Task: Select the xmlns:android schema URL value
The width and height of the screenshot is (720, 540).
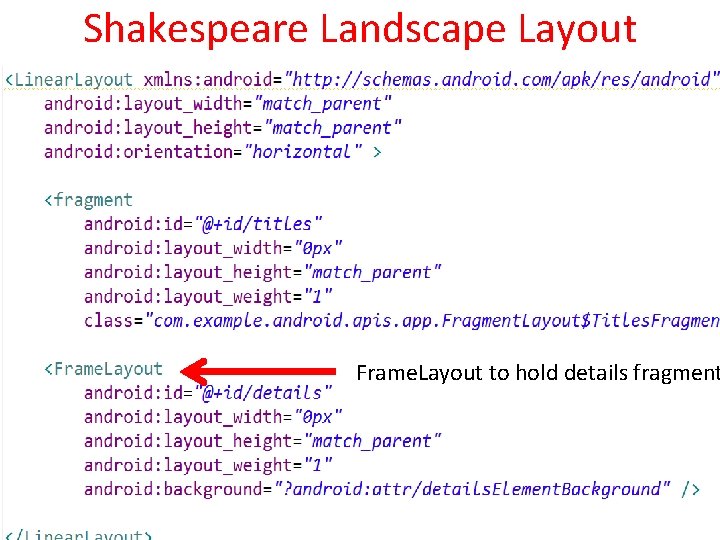Action: (501, 80)
